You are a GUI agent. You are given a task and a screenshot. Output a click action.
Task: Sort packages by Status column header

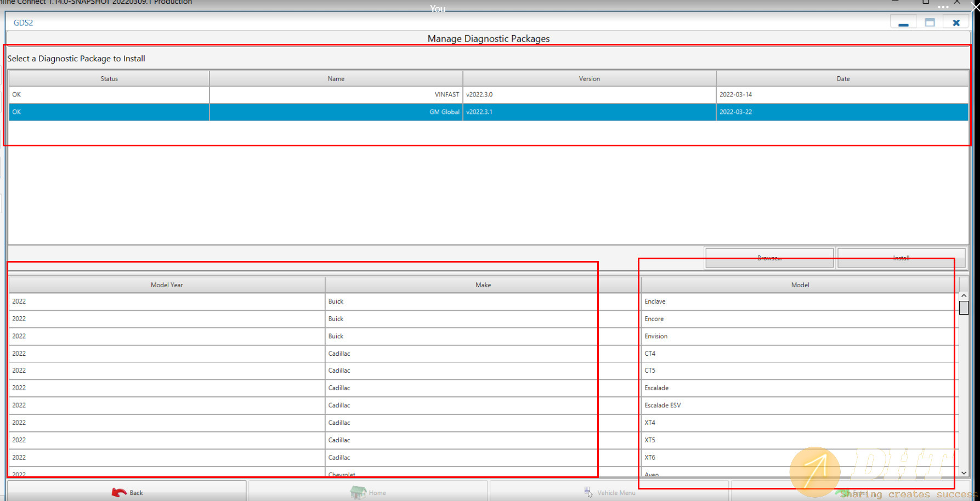109,79
